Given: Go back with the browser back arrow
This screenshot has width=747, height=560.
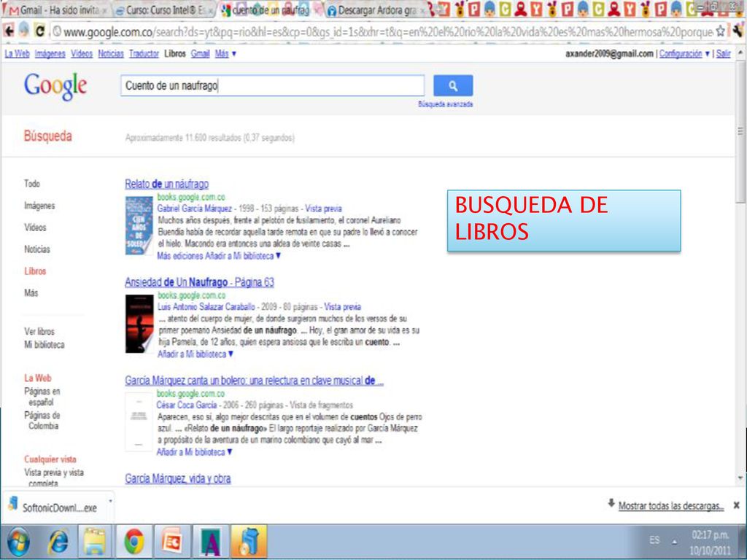Looking at the screenshot, I should click(x=9, y=31).
